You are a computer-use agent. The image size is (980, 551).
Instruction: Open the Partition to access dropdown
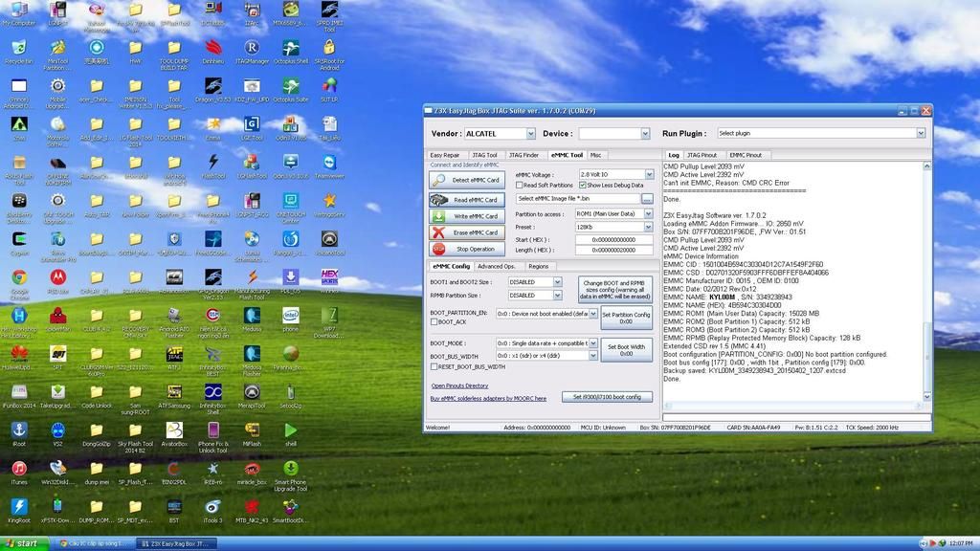[648, 213]
